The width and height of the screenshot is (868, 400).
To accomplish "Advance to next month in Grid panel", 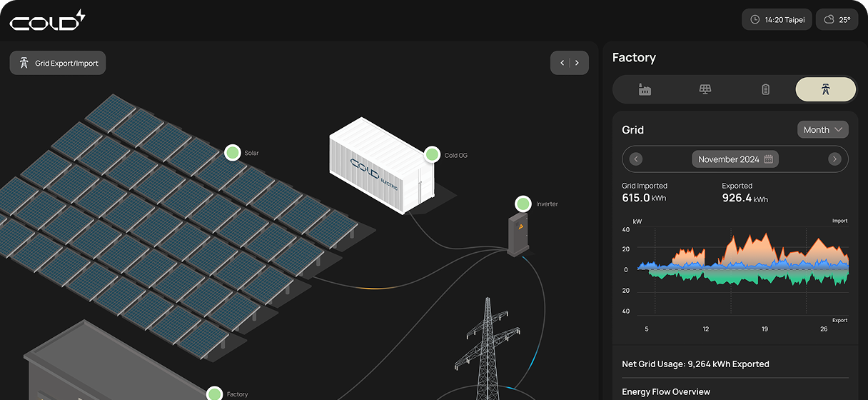I will (834, 159).
